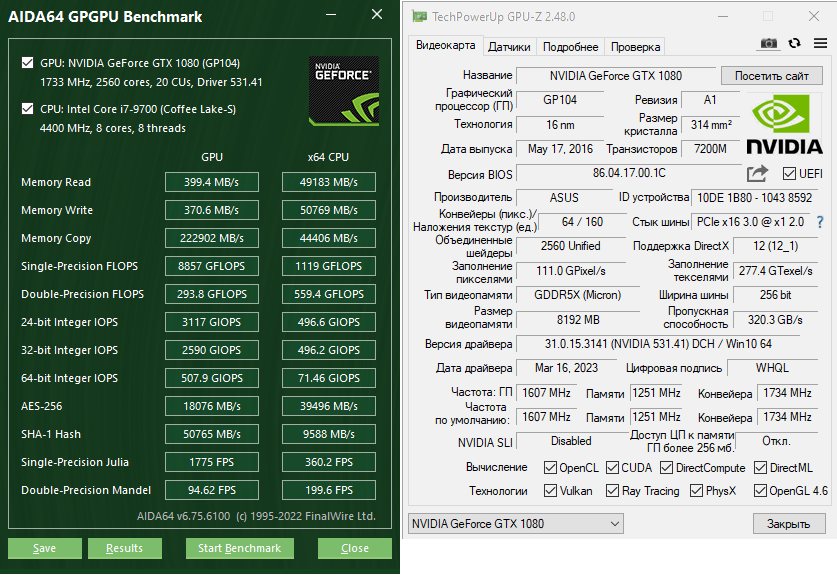Switch to the Проверка tab
The height and width of the screenshot is (577, 837).
click(x=635, y=47)
